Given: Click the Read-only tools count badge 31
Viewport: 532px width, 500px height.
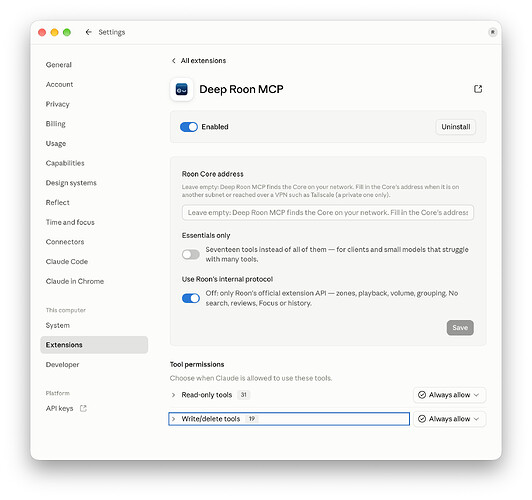Looking at the screenshot, I should [243, 395].
